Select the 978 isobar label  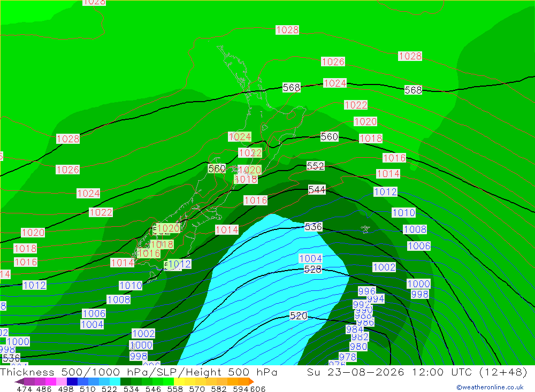[348, 357]
